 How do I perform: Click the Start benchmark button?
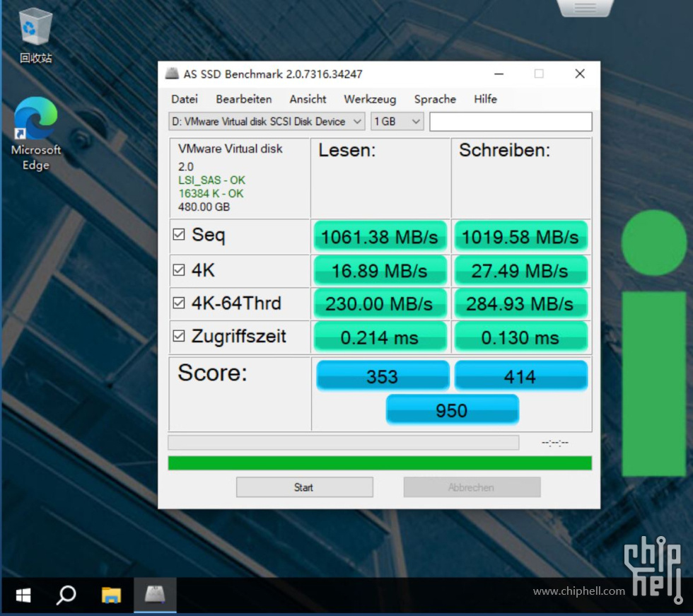[x=305, y=487]
